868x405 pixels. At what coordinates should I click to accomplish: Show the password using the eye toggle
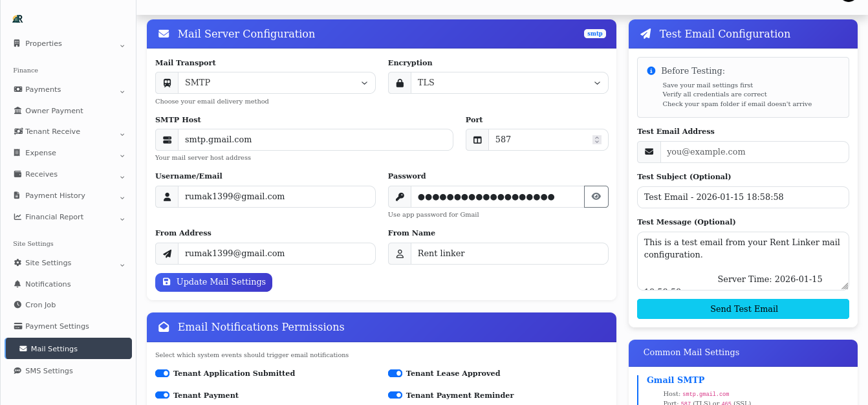pos(596,196)
